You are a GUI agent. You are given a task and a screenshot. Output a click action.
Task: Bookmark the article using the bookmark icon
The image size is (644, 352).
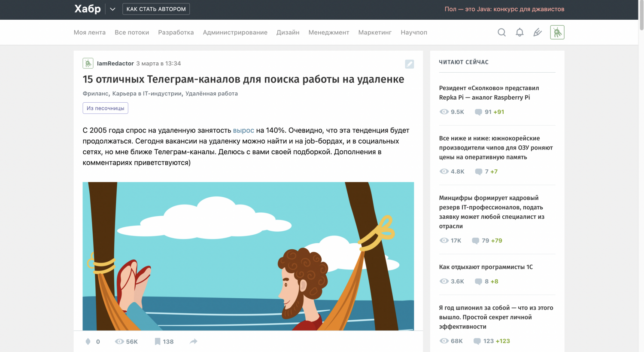157,341
